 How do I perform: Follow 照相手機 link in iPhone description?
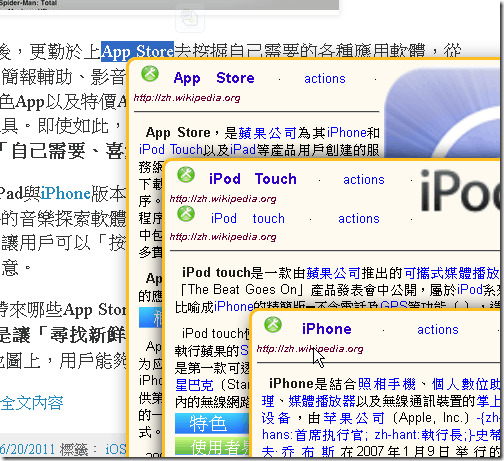pos(387,384)
